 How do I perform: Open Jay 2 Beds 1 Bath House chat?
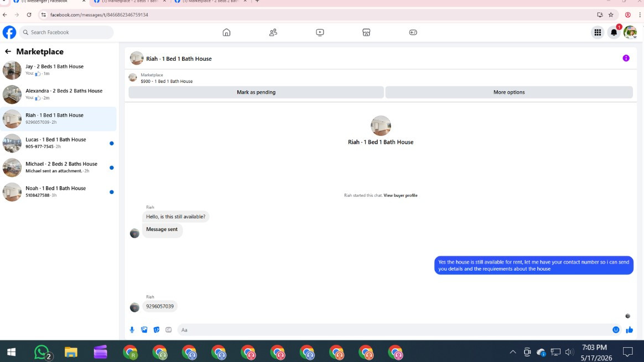(59, 70)
